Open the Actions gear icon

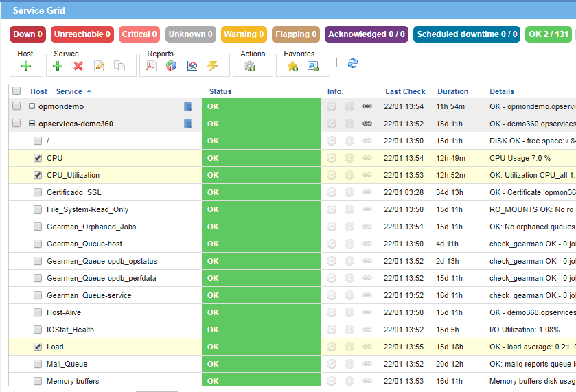(x=249, y=66)
